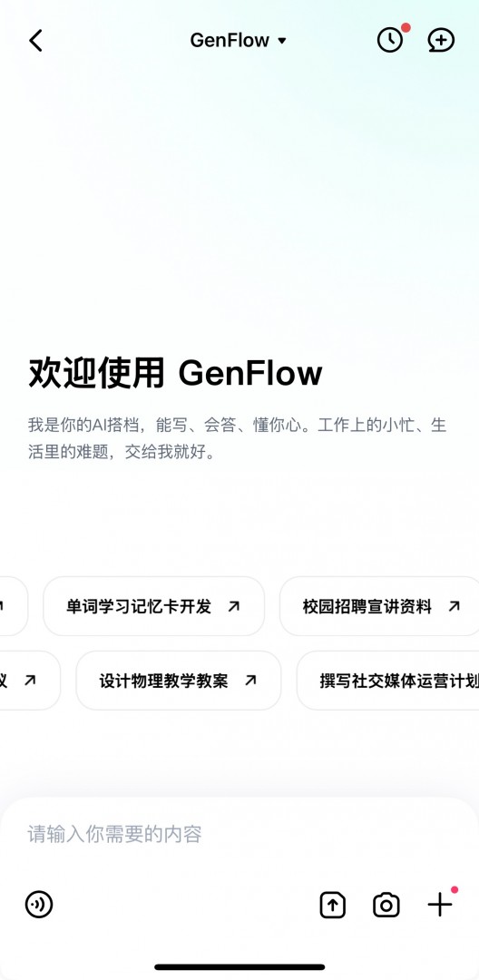Tap the home indicator bar
The image size is (479, 980).
(239, 967)
